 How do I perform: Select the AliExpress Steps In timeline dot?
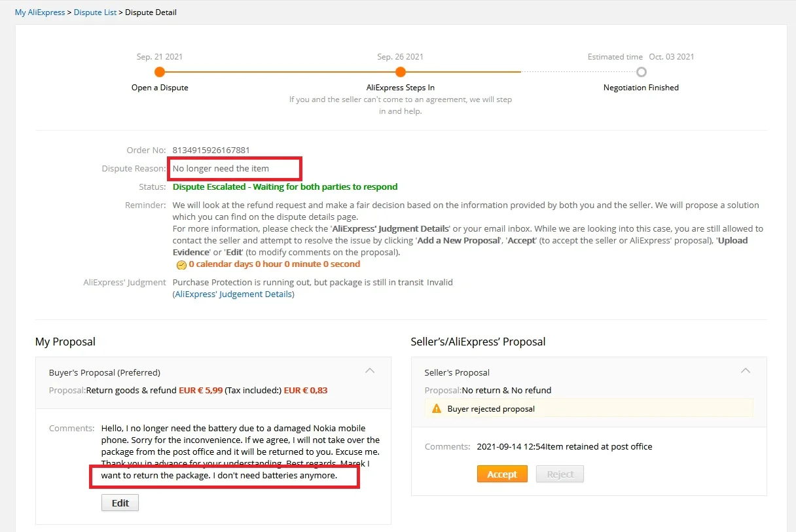[x=401, y=72]
